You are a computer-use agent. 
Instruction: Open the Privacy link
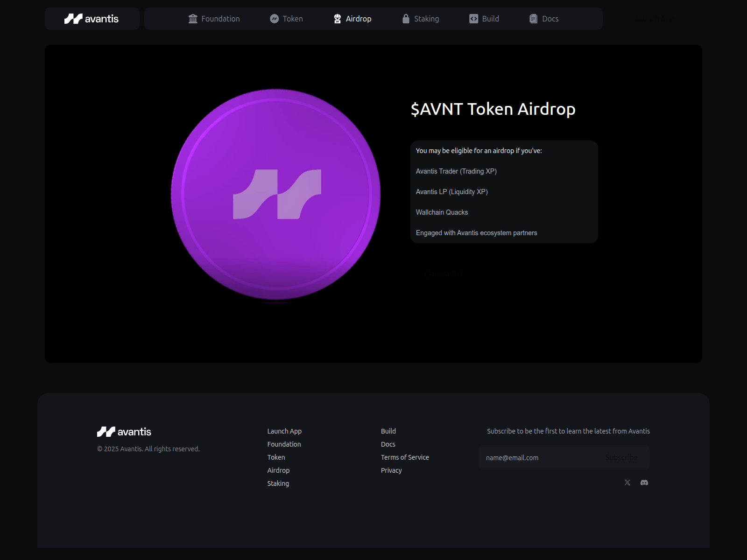tap(391, 470)
